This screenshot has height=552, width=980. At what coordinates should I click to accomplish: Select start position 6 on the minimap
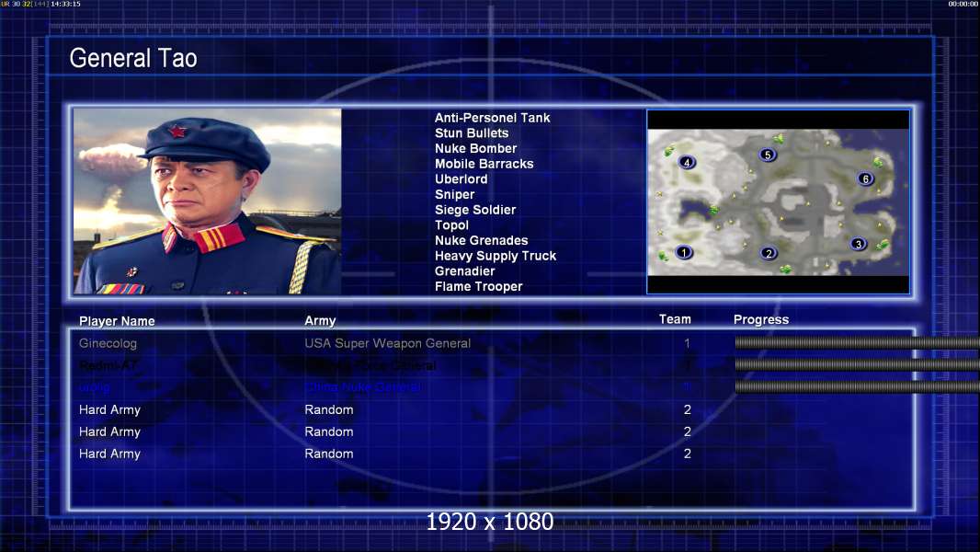tap(865, 178)
